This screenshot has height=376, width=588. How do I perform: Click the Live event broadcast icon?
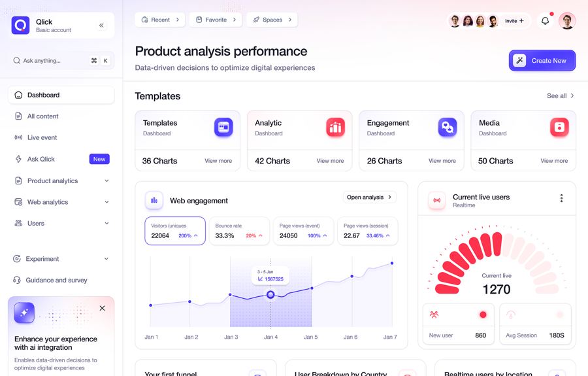[18, 137]
